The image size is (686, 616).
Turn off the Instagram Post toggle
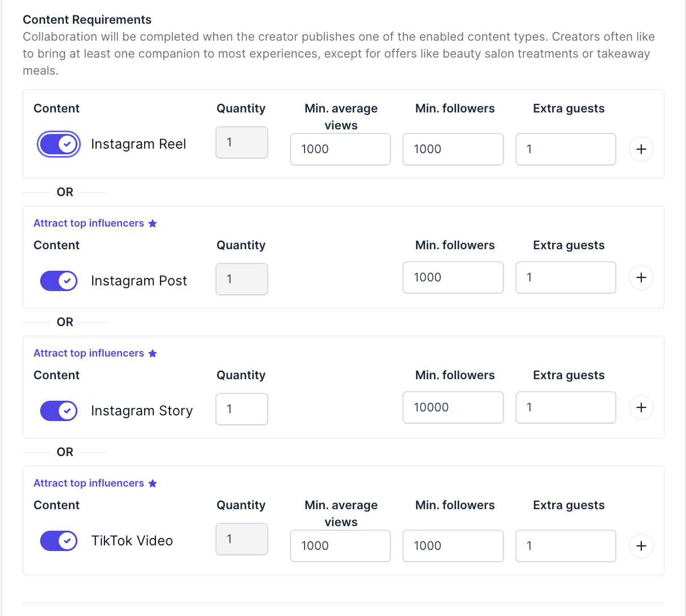[x=59, y=281]
